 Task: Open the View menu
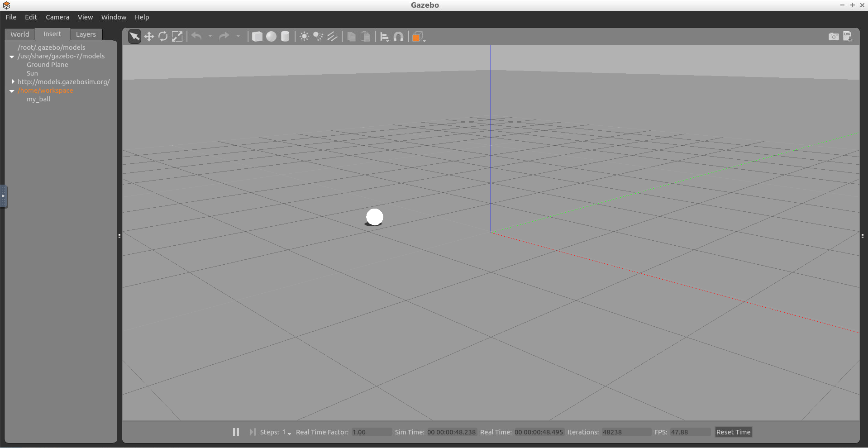85,17
